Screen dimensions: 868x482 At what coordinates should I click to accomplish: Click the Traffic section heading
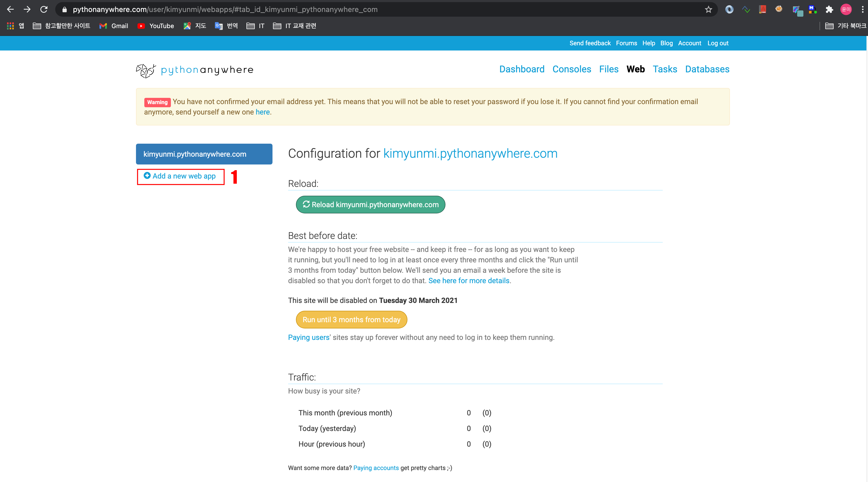click(x=302, y=377)
